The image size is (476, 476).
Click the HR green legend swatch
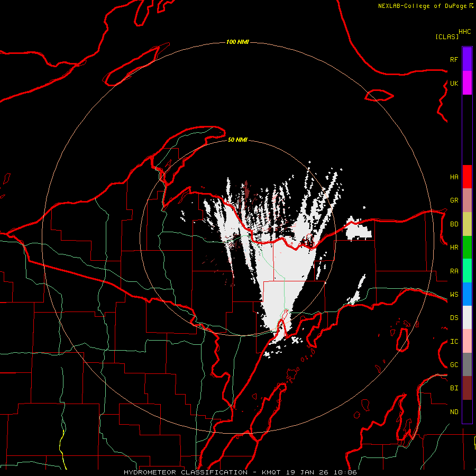click(x=467, y=248)
